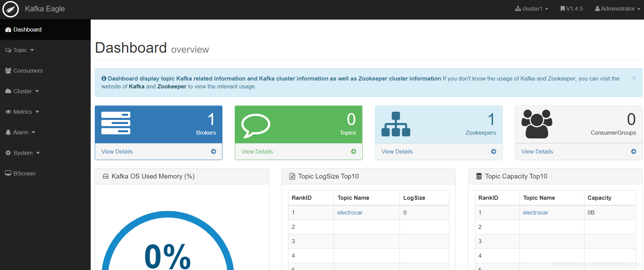Click the cluster sitemap icon in top bar
This screenshot has height=270, width=644.
coord(518,9)
